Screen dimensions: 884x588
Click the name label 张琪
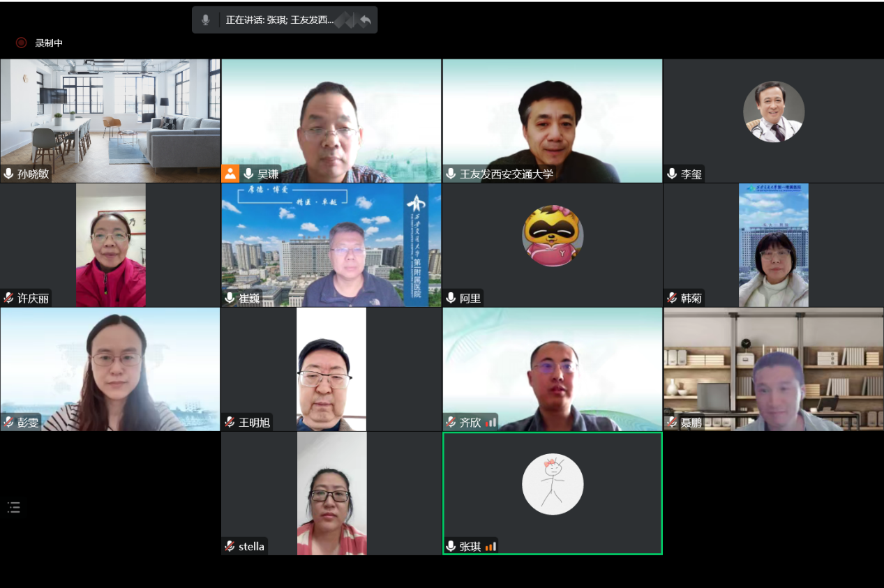tap(470, 546)
